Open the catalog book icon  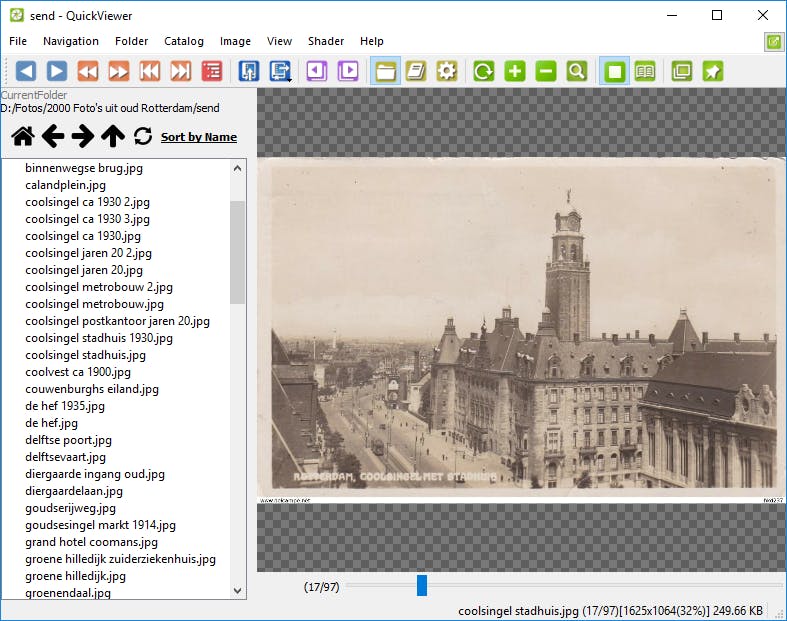(x=416, y=71)
